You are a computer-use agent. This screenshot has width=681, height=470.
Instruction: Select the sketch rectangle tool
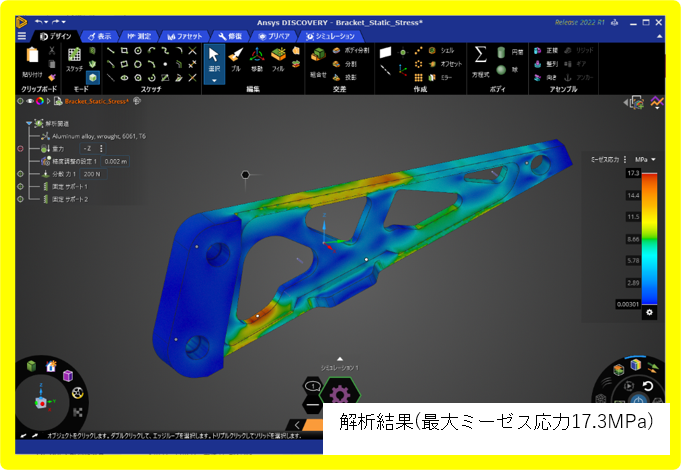pyautogui.click(x=124, y=50)
